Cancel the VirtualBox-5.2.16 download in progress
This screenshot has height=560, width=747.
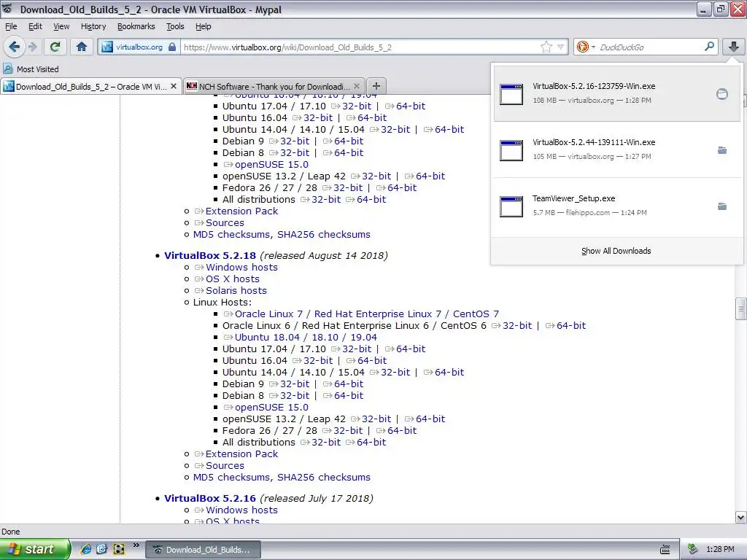pyautogui.click(x=721, y=94)
